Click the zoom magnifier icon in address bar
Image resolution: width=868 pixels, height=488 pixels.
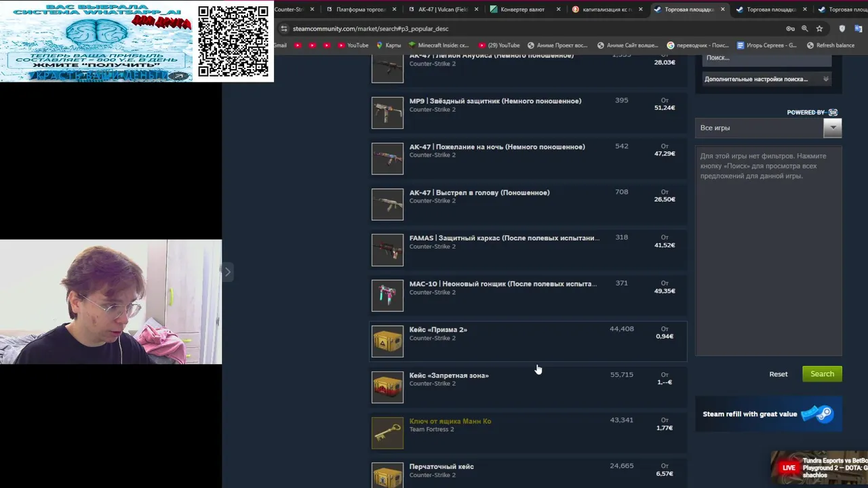pyautogui.click(x=805, y=28)
